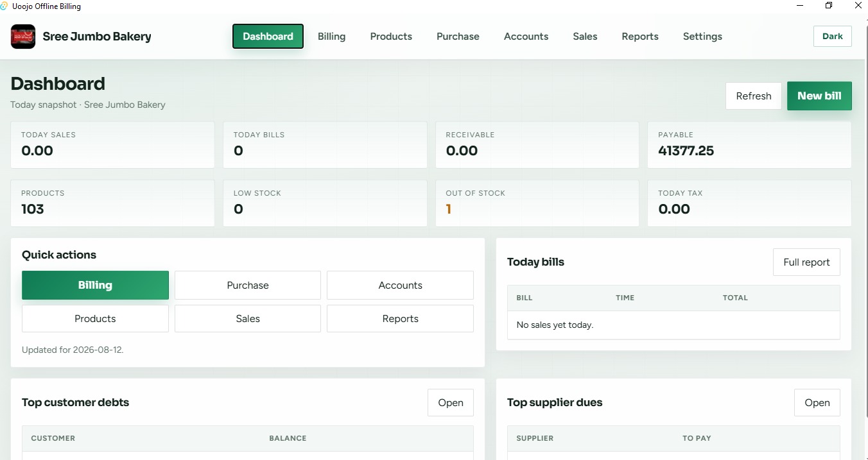
Task: Click the SUPPLIER column header
Action: (x=535, y=438)
